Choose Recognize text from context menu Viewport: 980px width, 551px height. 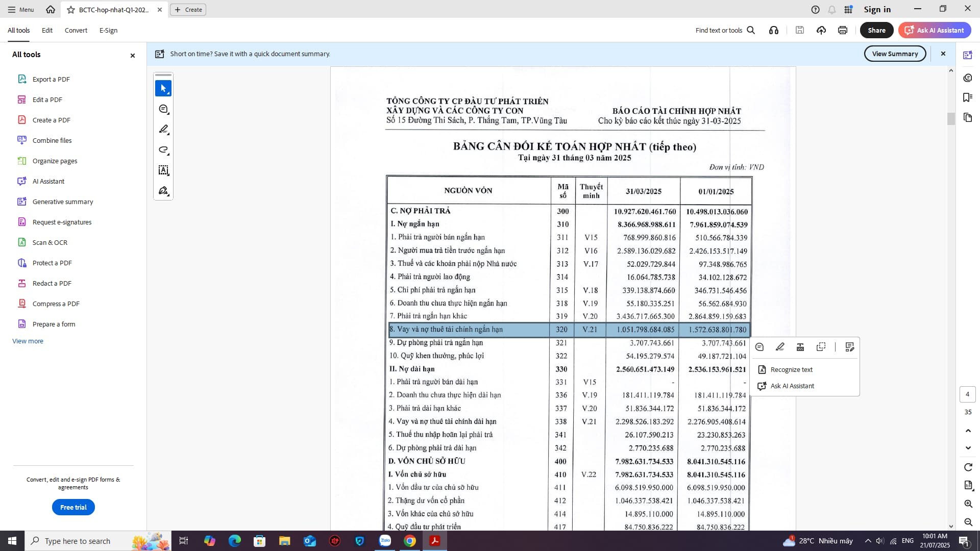pyautogui.click(x=791, y=369)
